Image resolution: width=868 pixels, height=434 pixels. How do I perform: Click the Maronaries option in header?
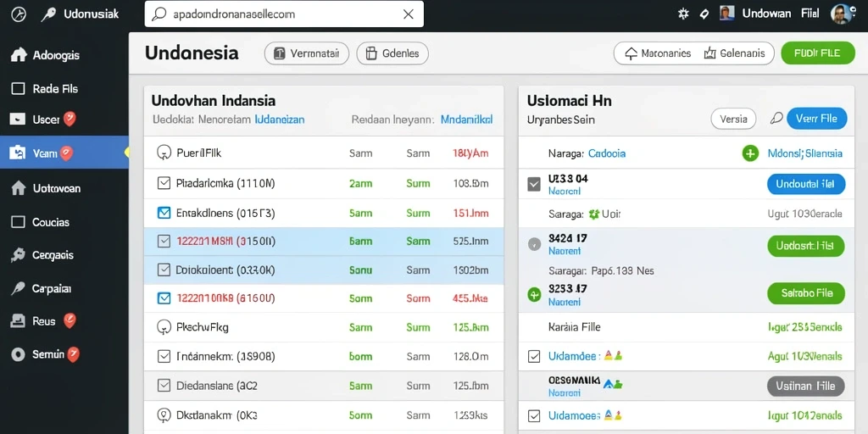658,53
